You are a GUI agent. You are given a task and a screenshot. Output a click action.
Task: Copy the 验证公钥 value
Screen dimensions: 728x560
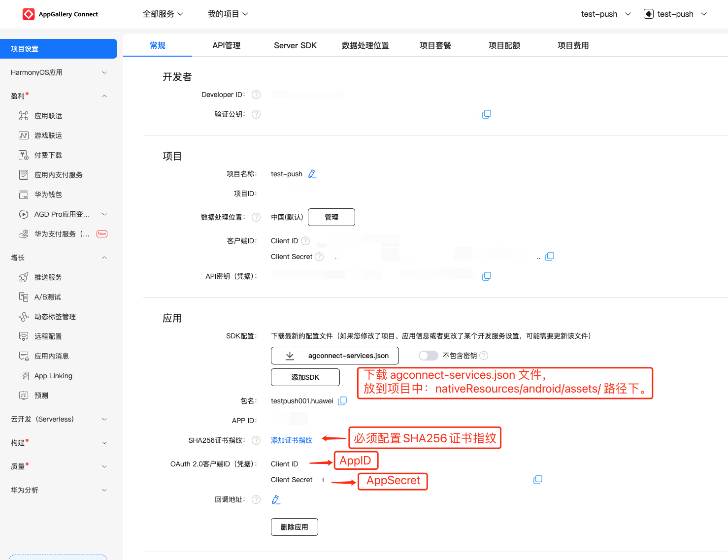487,114
